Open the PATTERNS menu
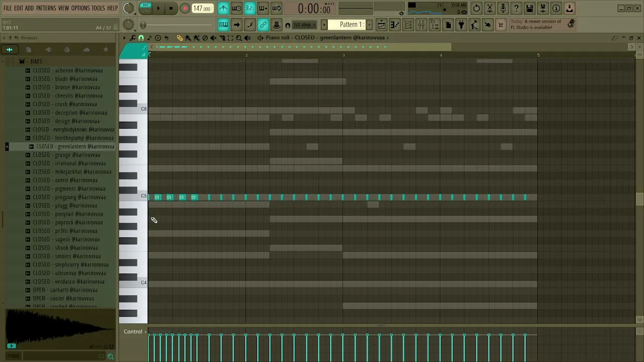Image resolution: width=644 pixels, height=362 pixels. point(46,8)
